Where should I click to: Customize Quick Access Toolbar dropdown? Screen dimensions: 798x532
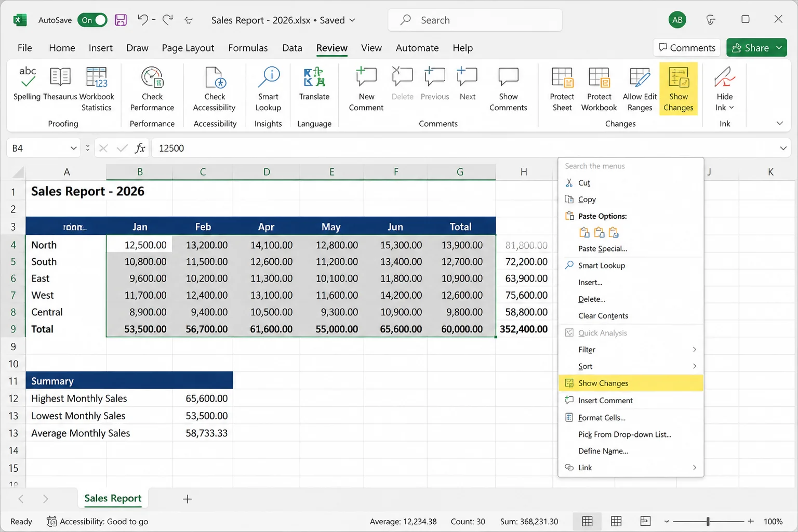click(189, 20)
